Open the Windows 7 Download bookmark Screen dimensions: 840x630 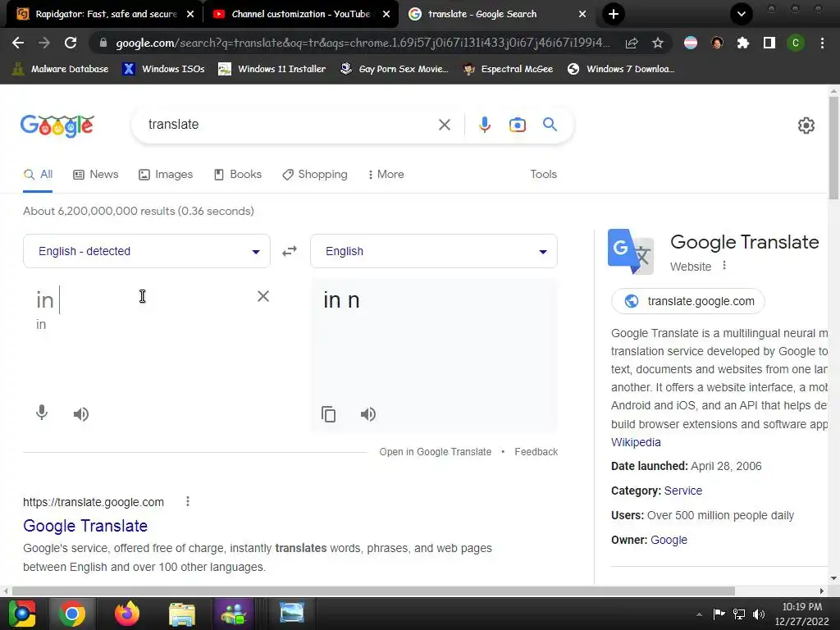[620, 69]
